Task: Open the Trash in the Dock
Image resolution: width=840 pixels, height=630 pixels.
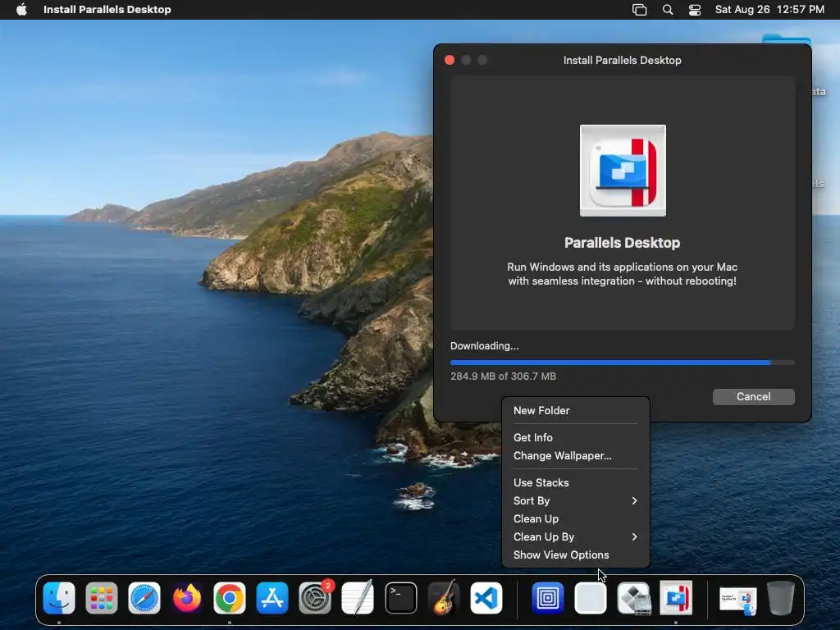Action: click(x=781, y=598)
